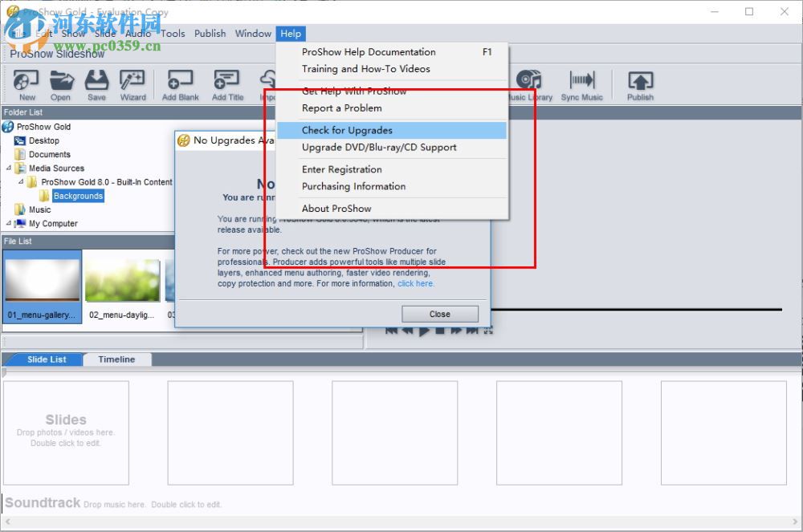The image size is (803, 532).
Task: Open Training and How-To Videos
Action: [x=393, y=68]
